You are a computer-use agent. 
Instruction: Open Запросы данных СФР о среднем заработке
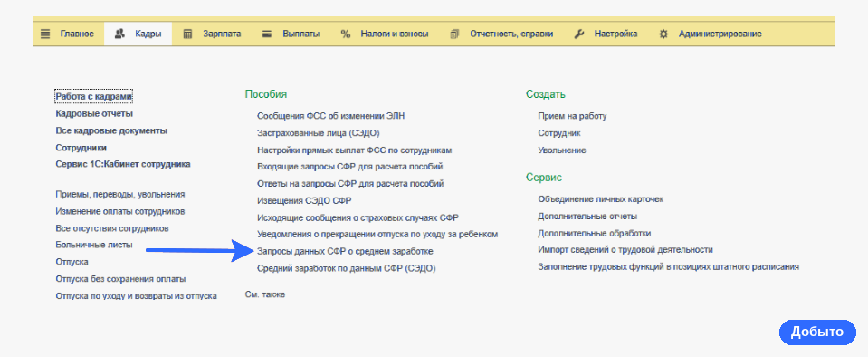pos(345,251)
